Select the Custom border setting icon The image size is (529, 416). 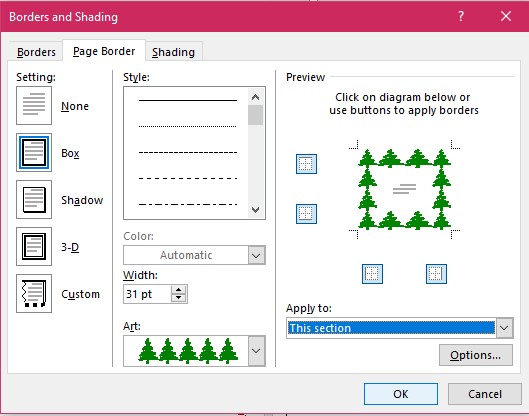[34, 294]
